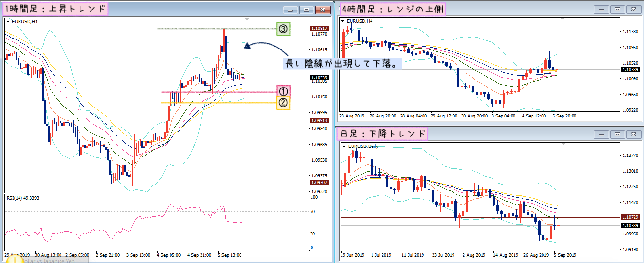Select the yellow ② line label

coord(283,103)
